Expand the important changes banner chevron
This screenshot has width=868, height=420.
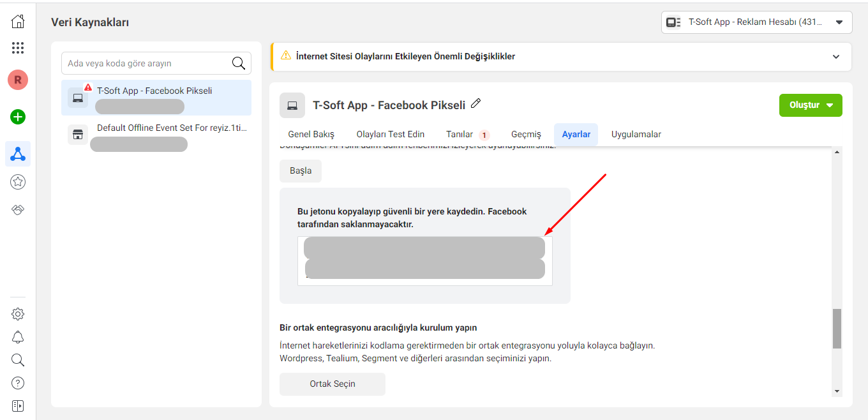[x=836, y=56]
